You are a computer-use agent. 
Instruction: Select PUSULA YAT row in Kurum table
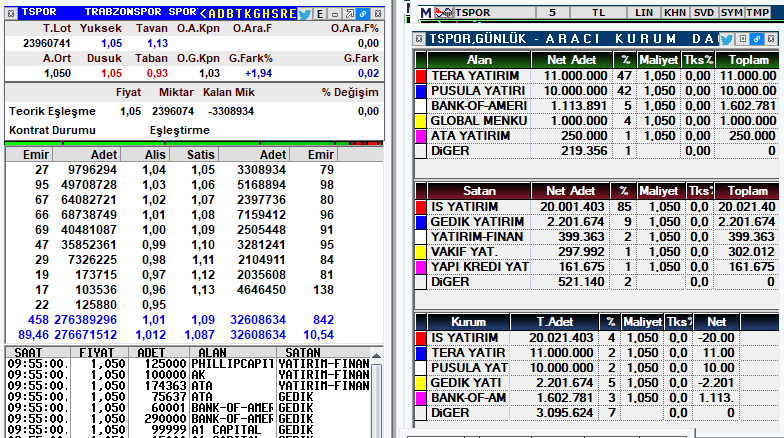coord(596,368)
